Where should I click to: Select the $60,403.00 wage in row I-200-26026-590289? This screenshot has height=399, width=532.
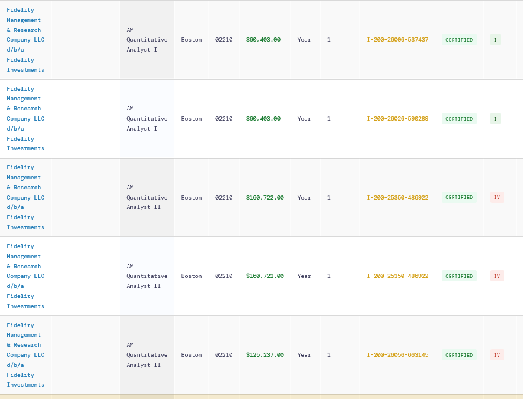[263, 119]
